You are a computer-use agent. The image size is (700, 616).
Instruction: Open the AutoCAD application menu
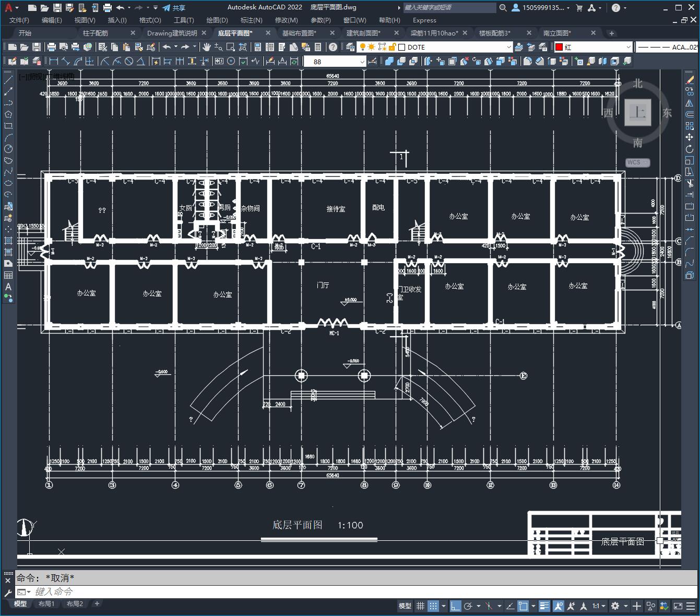tap(9, 8)
